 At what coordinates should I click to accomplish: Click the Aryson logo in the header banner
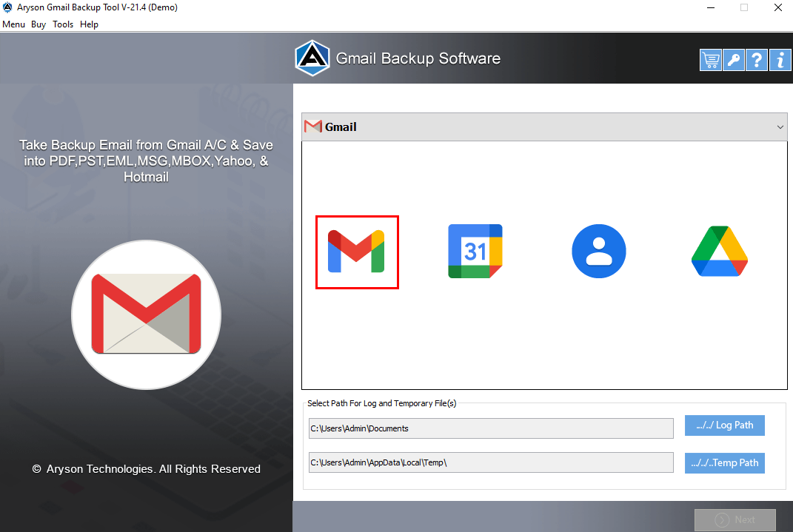click(x=312, y=57)
